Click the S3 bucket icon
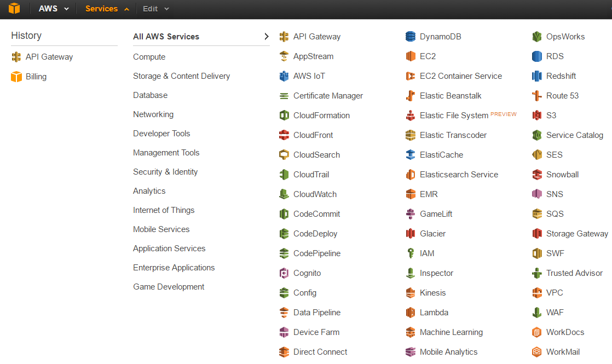The image size is (612, 364). click(x=537, y=115)
